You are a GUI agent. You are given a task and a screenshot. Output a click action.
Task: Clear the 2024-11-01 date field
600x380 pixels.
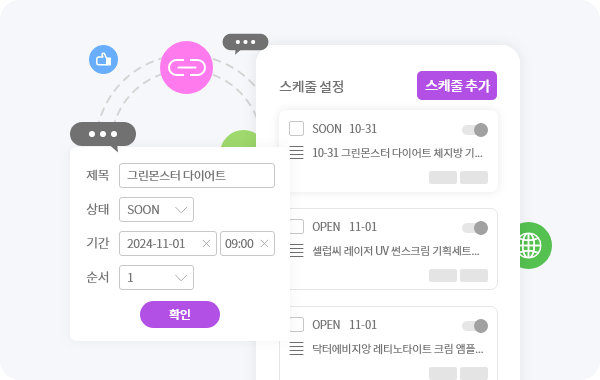[206, 243]
